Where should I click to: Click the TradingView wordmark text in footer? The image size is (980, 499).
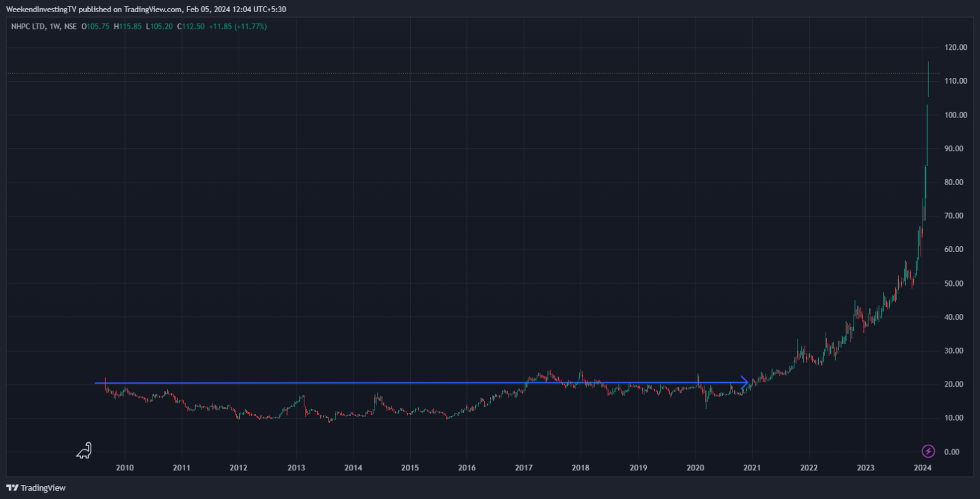pyautogui.click(x=43, y=488)
